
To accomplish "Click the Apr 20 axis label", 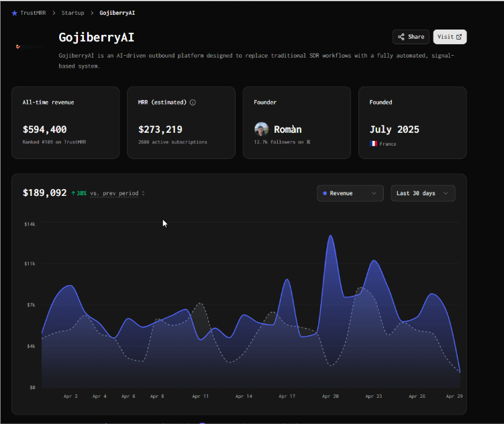I will [x=330, y=396].
